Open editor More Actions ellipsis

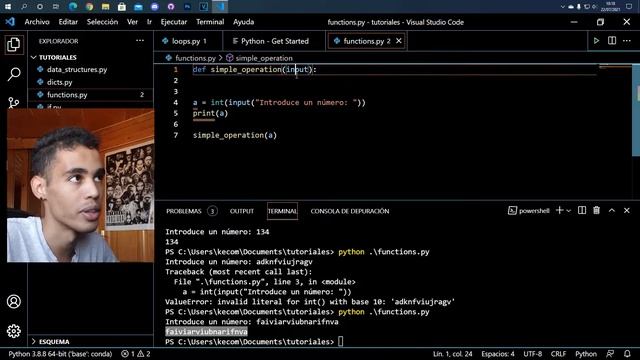tap(627, 41)
